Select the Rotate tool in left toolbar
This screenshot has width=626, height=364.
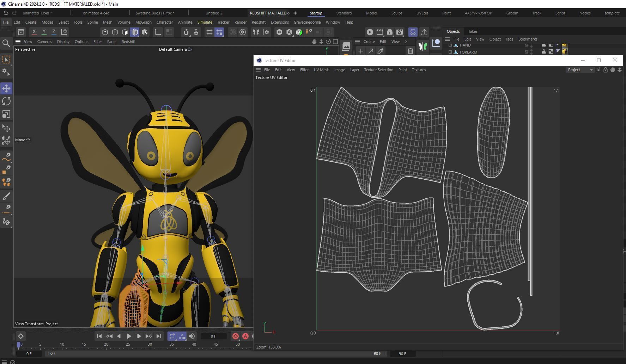point(6,101)
